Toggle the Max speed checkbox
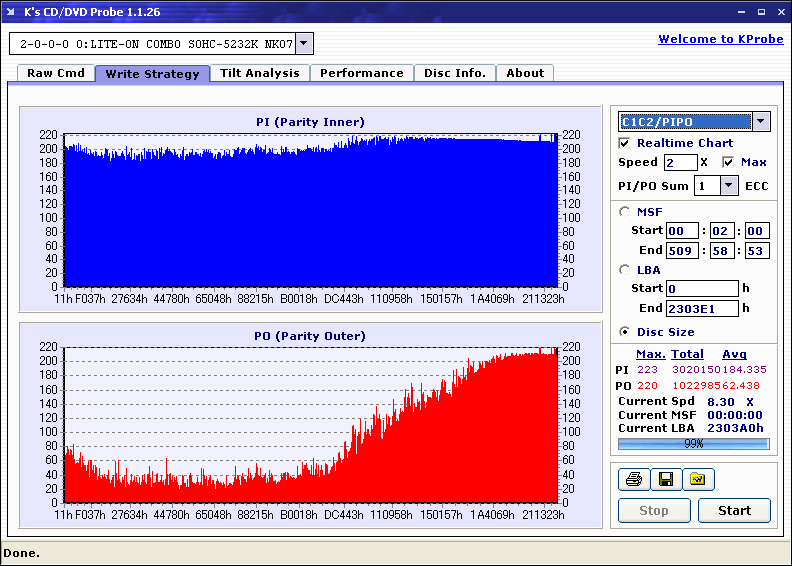The image size is (792, 566). click(x=728, y=162)
